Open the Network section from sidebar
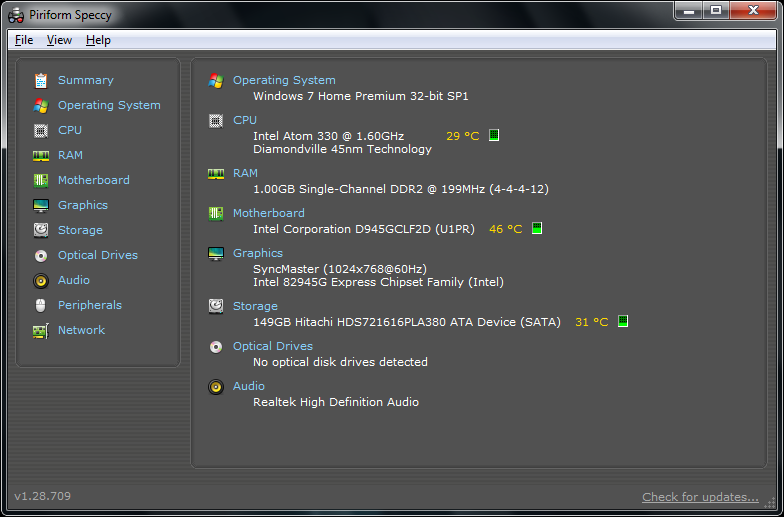784x517 pixels. pos(82,330)
